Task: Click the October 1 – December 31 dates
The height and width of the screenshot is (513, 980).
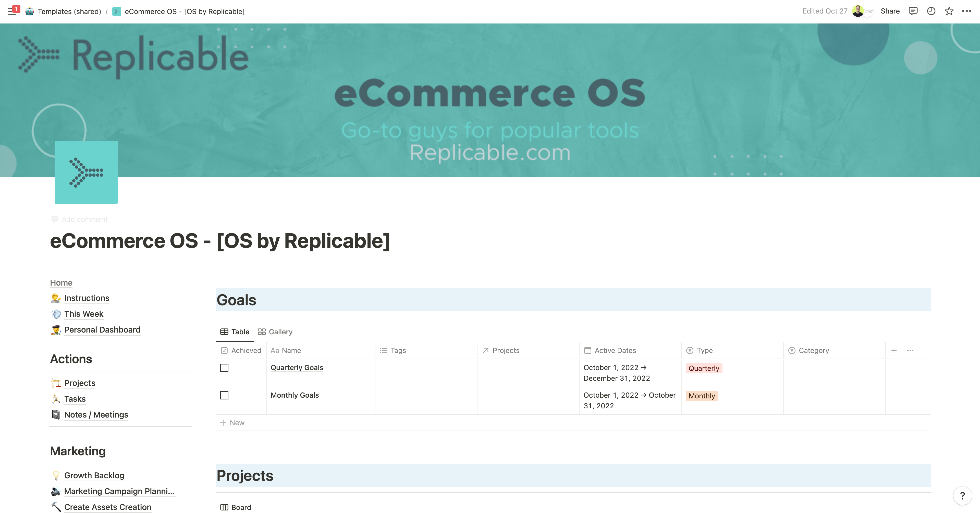Action: pyautogui.click(x=617, y=373)
